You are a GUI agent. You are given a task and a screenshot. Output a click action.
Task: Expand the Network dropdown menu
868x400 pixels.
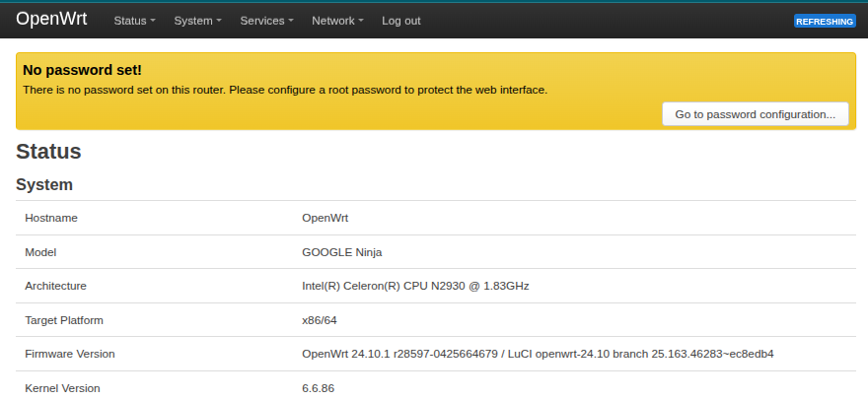(x=337, y=21)
